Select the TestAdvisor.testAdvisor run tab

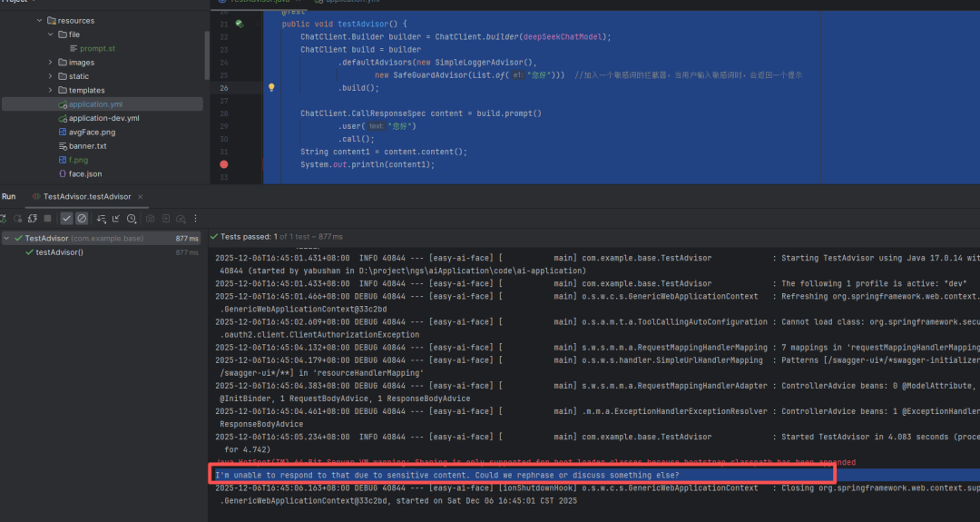[x=86, y=196]
